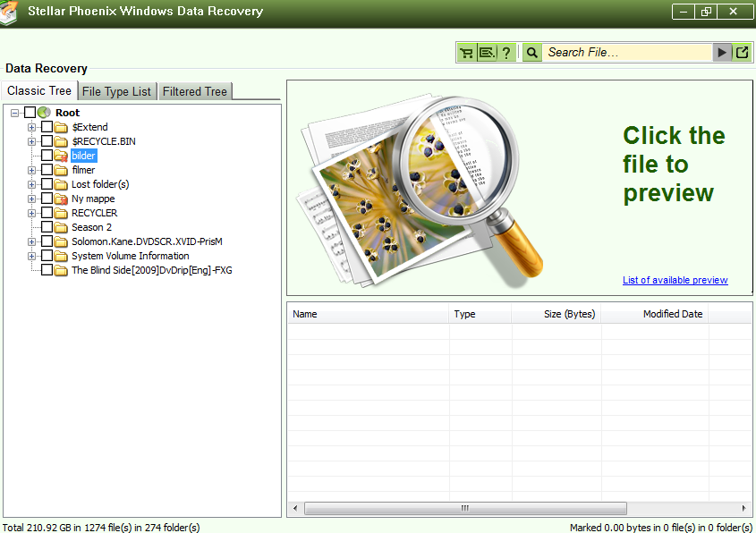Click the $RECYCLE.BIN folder icon
This screenshot has height=533, width=756.
(x=61, y=141)
